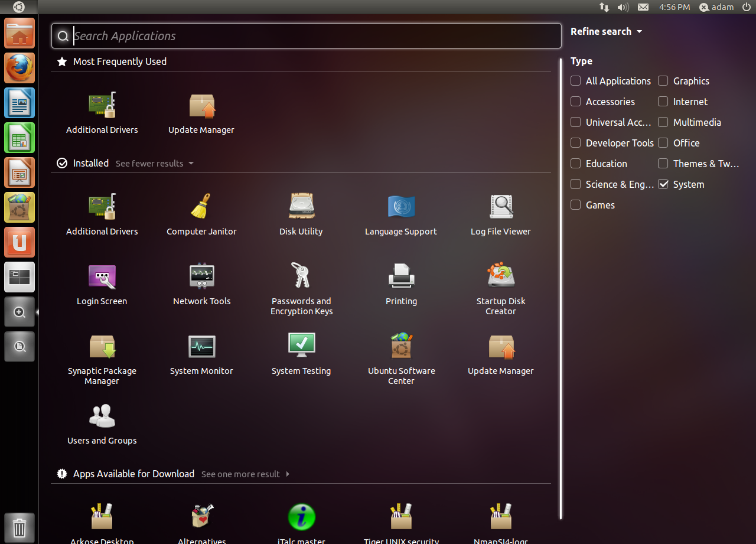Open the Files lens in the launcher
Image resolution: width=756 pixels, height=544 pixels.
pos(19,347)
